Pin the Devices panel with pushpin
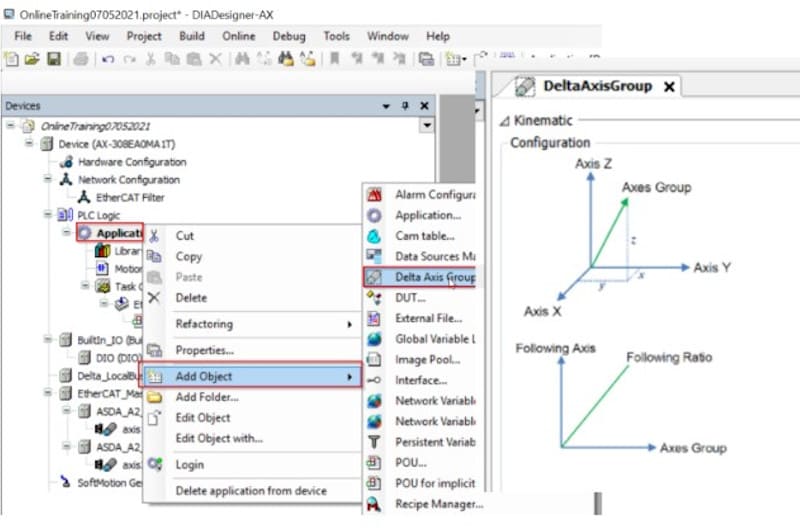 (406, 106)
